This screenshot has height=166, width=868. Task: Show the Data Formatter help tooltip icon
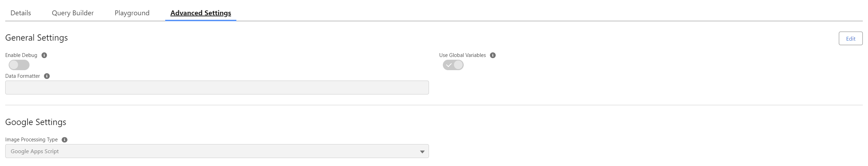click(47, 76)
